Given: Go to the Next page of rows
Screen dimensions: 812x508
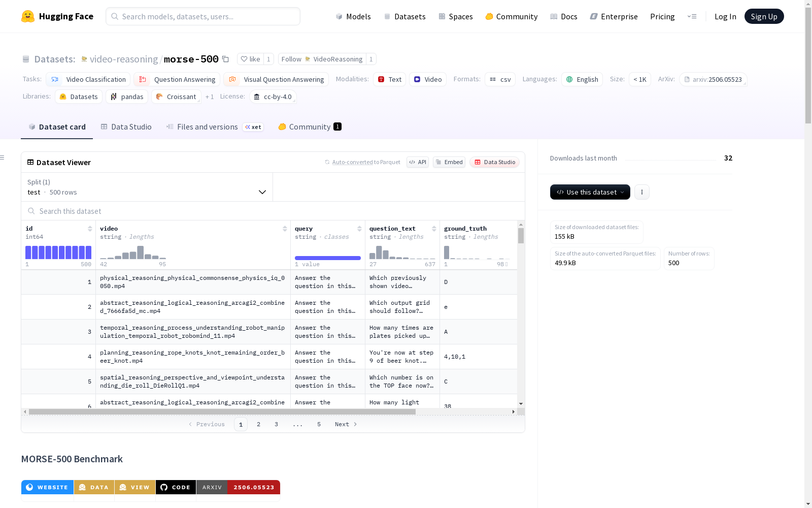Looking at the screenshot, I should 346,424.
